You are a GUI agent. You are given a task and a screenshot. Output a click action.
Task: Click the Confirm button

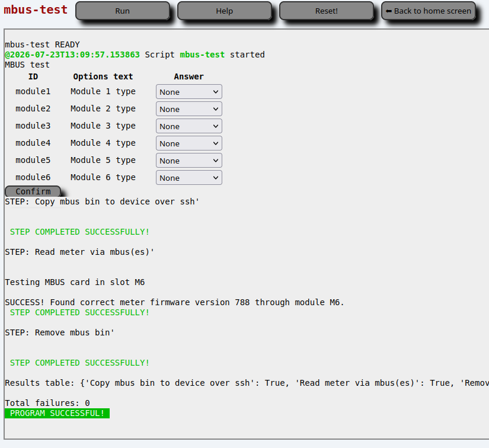(33, 191)
